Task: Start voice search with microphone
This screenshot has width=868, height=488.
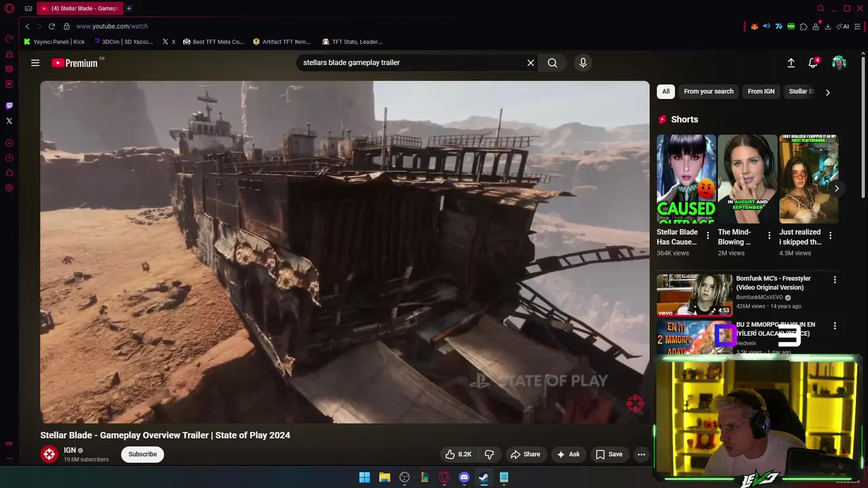Action: [x=583, y=63]
